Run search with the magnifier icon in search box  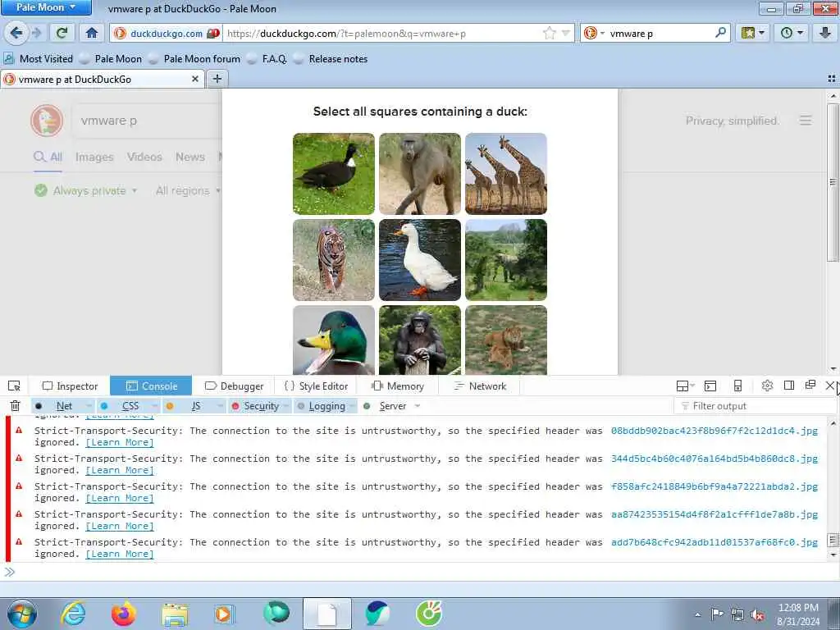point(720,33)
